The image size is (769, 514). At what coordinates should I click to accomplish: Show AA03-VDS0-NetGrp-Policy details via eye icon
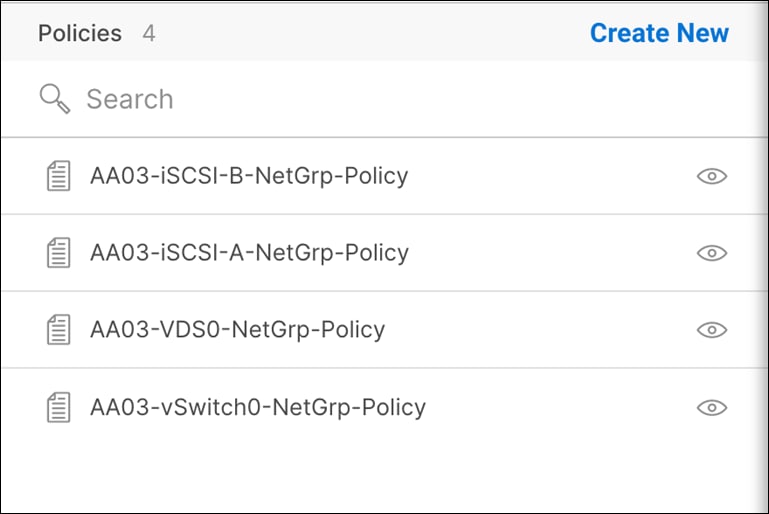(711, 329)
